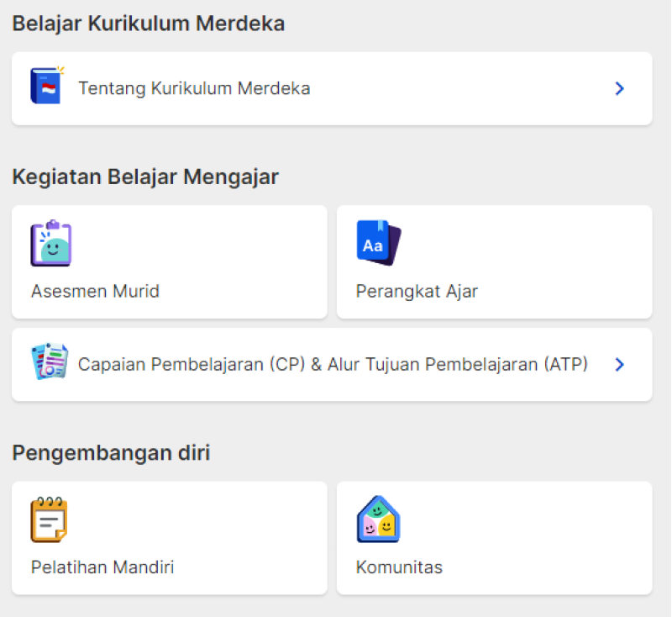
Task: Click the Perangkat Ajar dictionary icon
Action: tap(377, 242)
